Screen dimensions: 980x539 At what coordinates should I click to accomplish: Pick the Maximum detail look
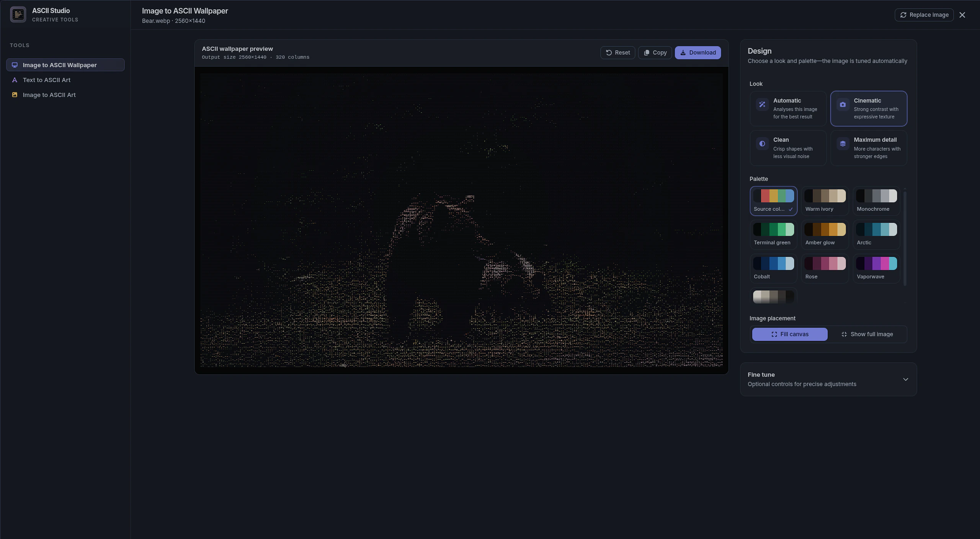click(x=869, y=148)
